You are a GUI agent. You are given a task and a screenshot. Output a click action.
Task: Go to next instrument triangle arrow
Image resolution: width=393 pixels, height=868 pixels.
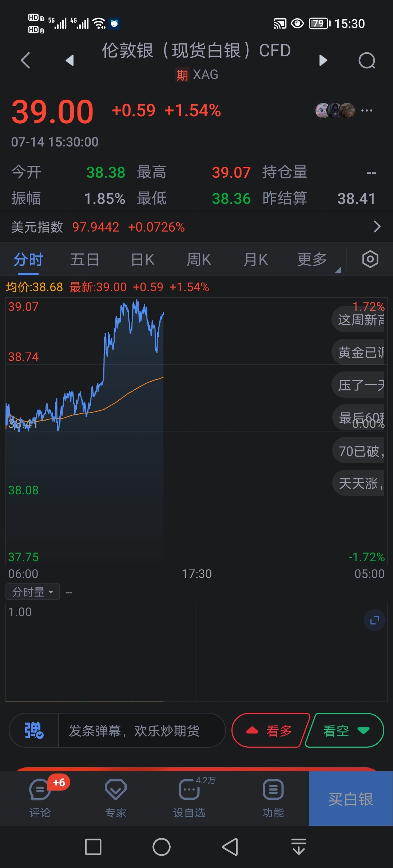click(323, 60)
